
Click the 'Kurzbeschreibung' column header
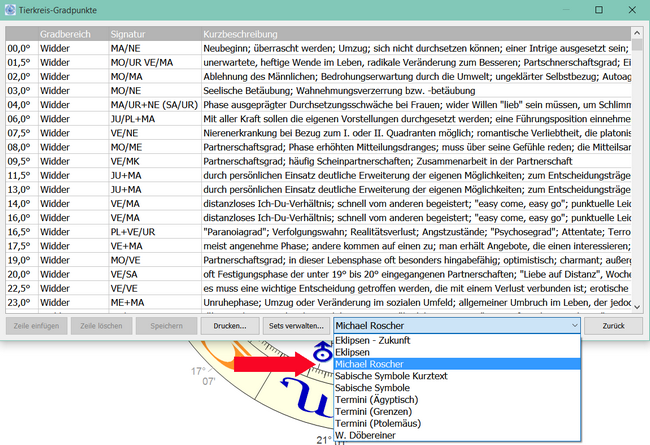coord(416,34)
